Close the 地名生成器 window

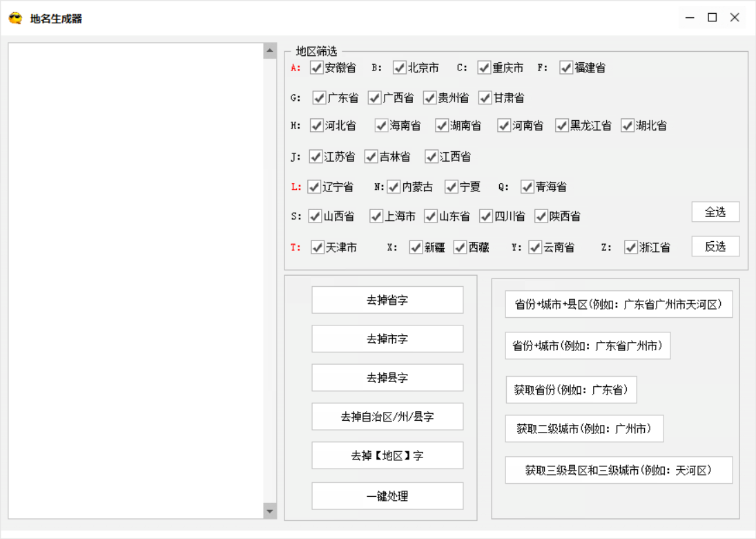point(735,18)
